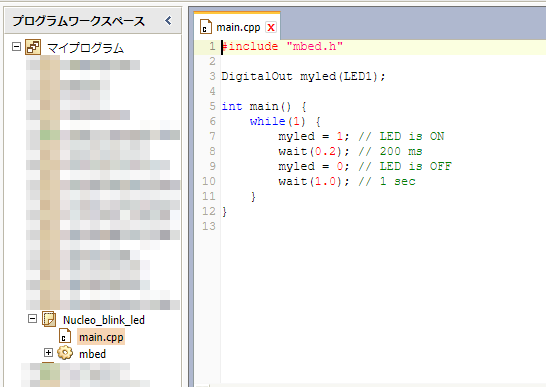Click wait(1.0); code on line 10

(313, 181)
